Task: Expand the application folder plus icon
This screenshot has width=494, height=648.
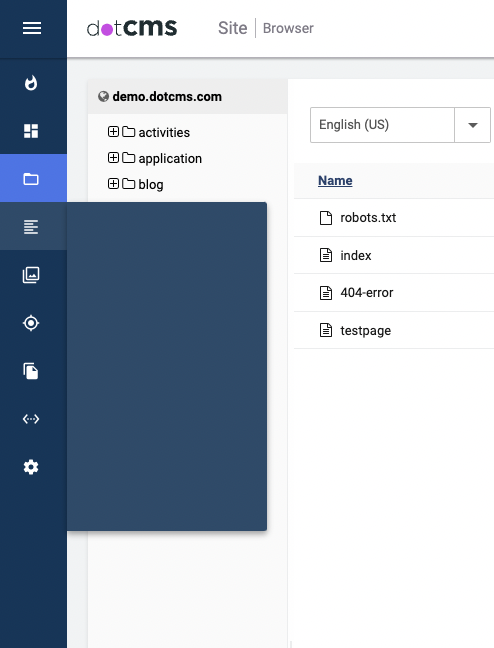Action: (113, 157)
